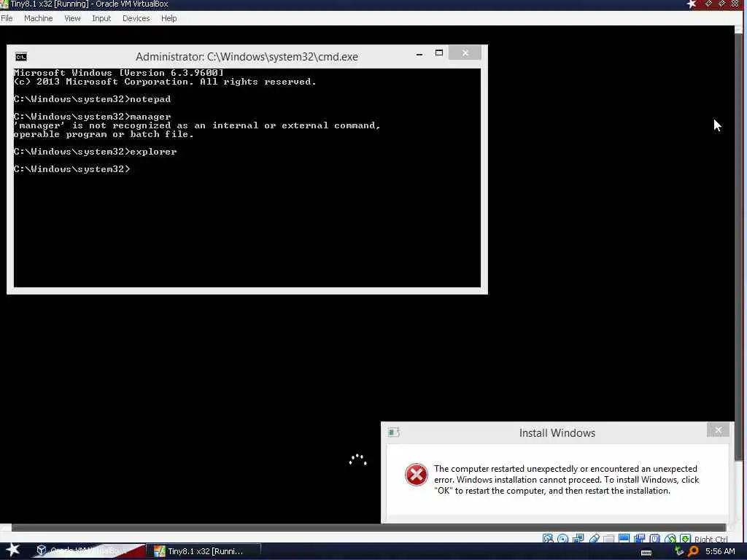Close the cmd.exe window
This screenshot has width=747, height=560.
[x=465, y=52]
